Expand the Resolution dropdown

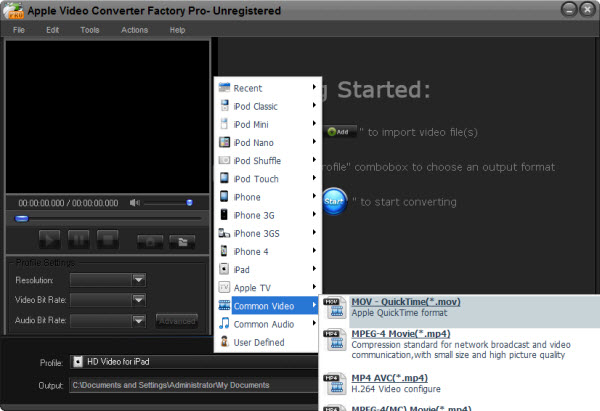click(139, 280)
